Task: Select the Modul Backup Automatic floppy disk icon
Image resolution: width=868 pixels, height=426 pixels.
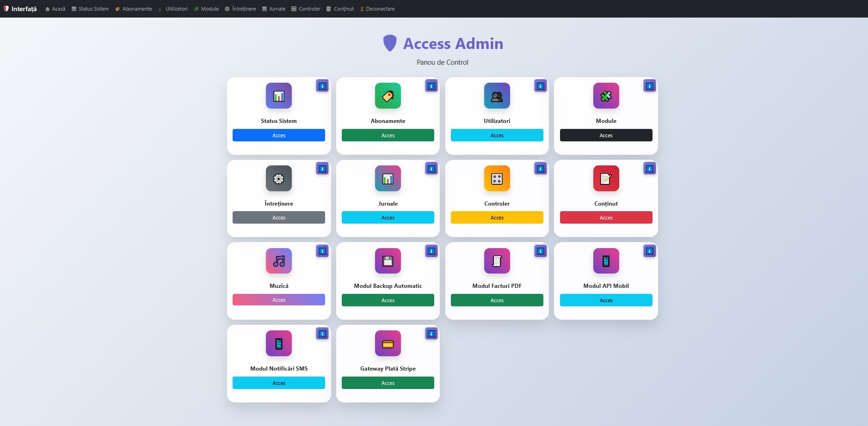Action: (x=388, y=261)
